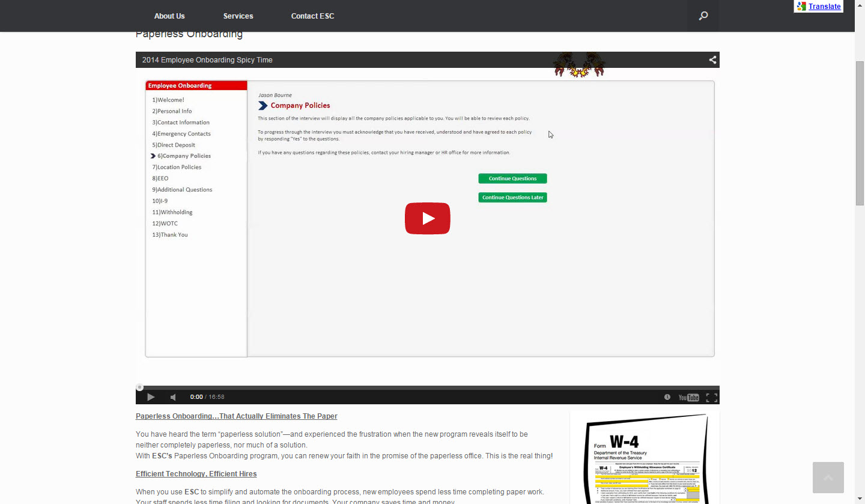Open the About Us menu
The width and height of the screenshot is (865, 504).
(x=169, y=16)
